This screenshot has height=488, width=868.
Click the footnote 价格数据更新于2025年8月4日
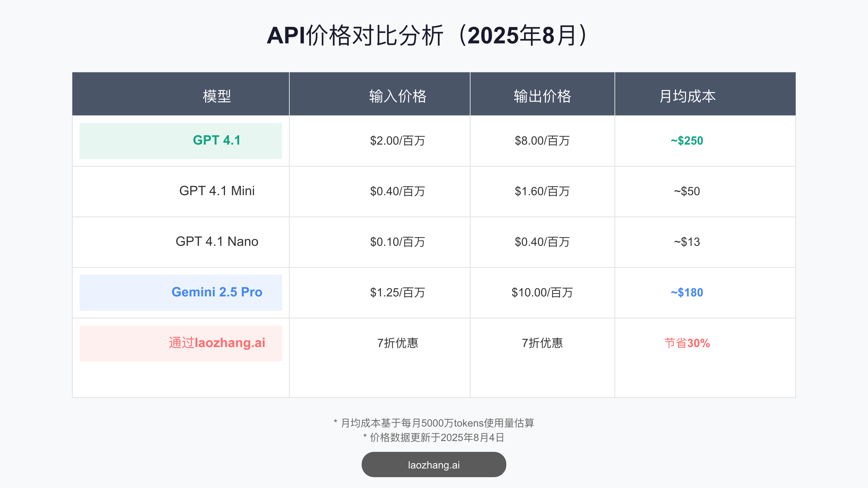tap(434, 437)
